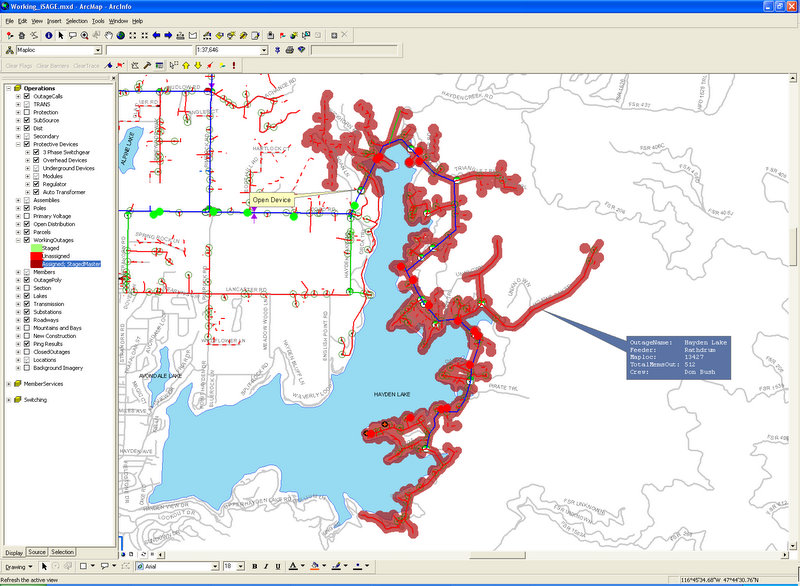
Task: Click the yellow up arrow trace icon
Action: pyautogui.click(x=185, y=65)
